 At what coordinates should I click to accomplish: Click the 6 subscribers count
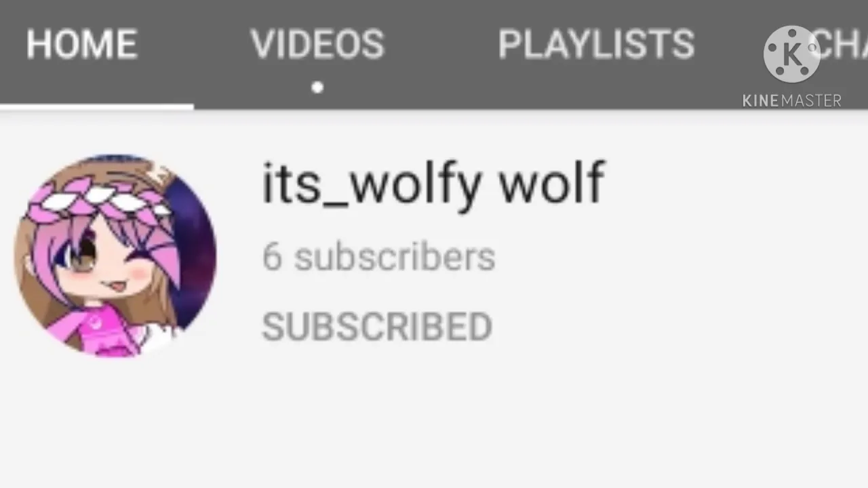pos(378,258)
